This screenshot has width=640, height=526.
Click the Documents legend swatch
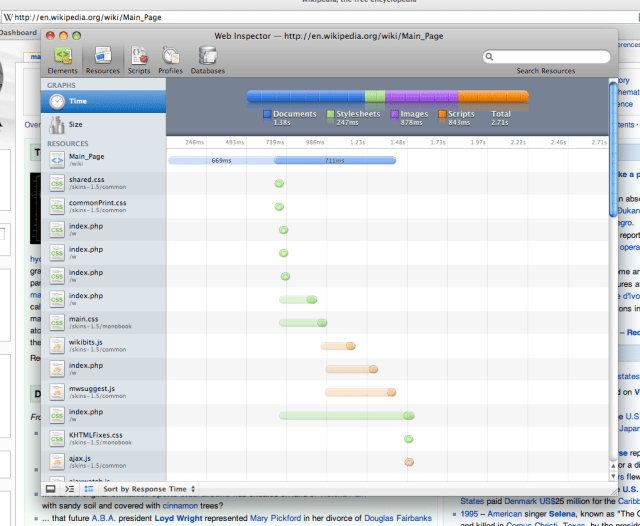pyautogui.click(x=267, y=114)
